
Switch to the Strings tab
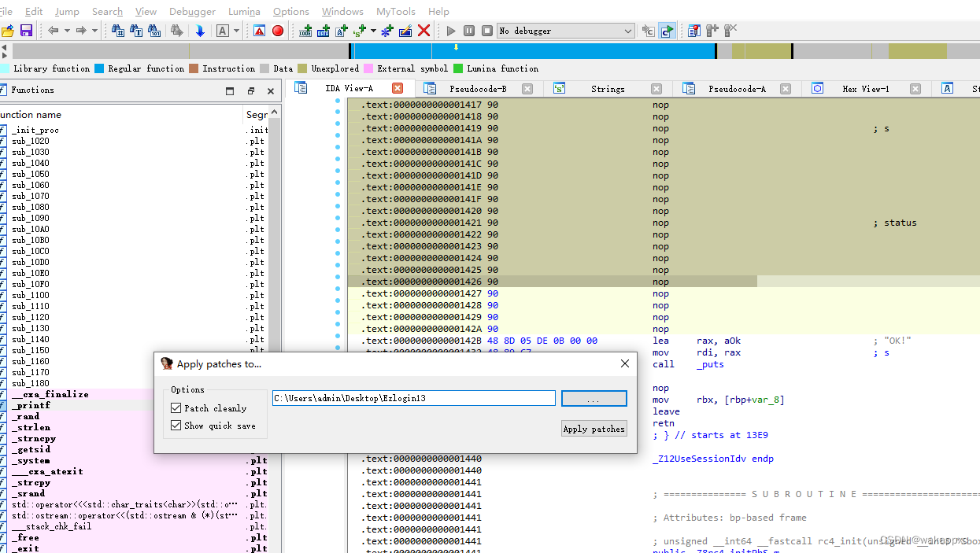pyautogui.click(x=608, y=89)
